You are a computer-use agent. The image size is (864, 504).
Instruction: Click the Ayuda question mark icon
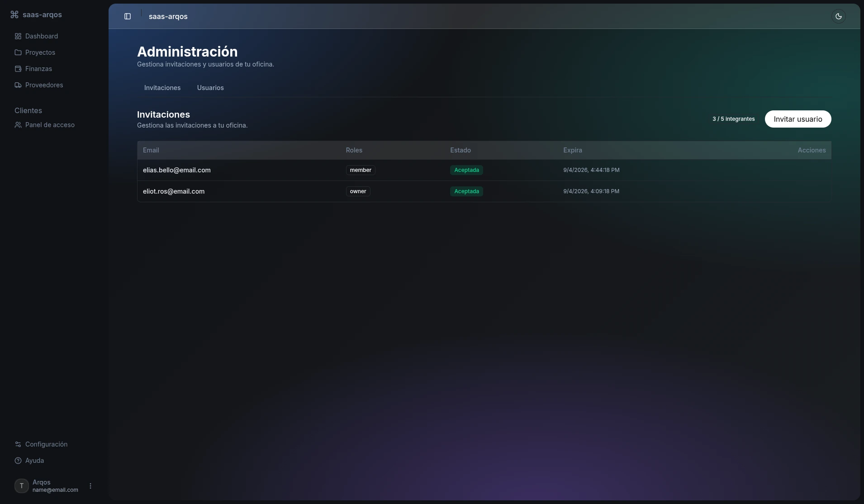click(x=18, y=461)
